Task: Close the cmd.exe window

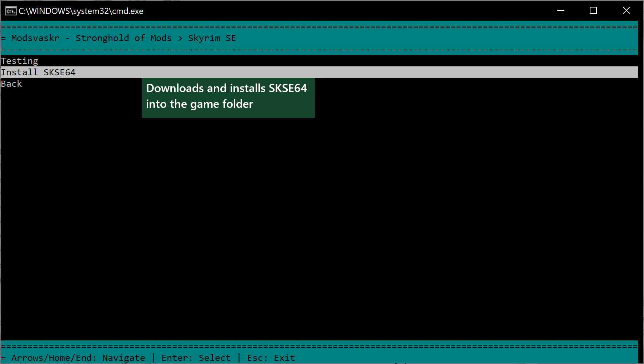Action: click(x=626, y=11)
